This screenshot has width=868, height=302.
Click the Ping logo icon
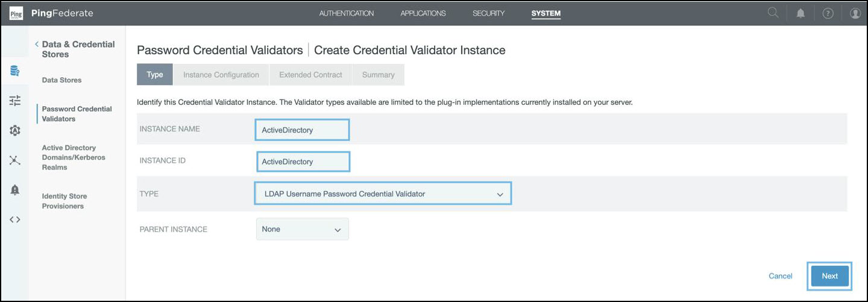coord(16,13)
